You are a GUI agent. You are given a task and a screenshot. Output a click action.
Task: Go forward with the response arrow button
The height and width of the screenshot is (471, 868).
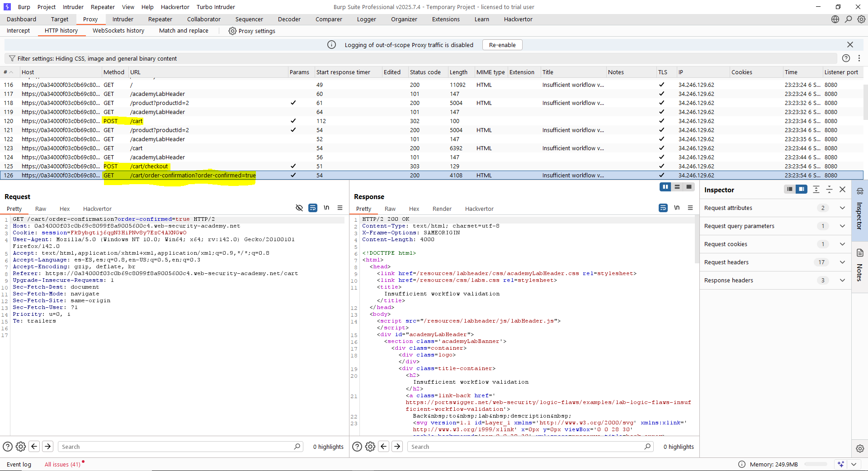(x=397, y=447)
